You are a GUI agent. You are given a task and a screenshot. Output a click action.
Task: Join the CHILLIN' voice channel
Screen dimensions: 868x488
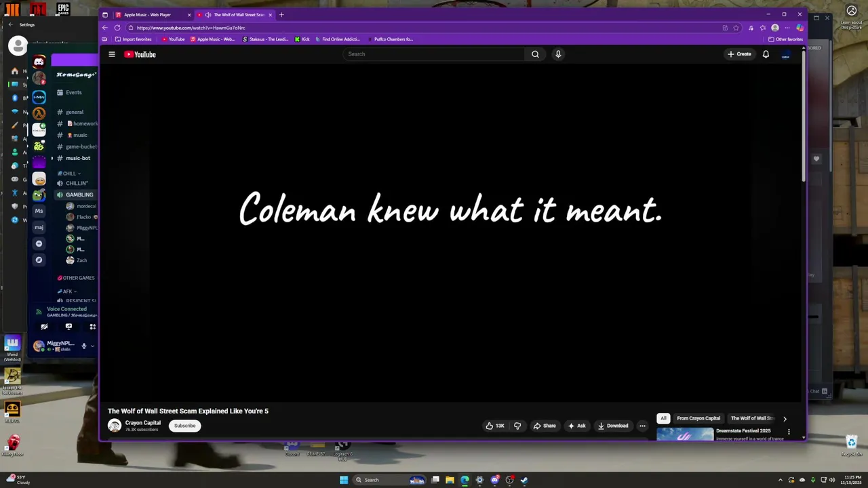pyautogui.click(x=76, y=183)
